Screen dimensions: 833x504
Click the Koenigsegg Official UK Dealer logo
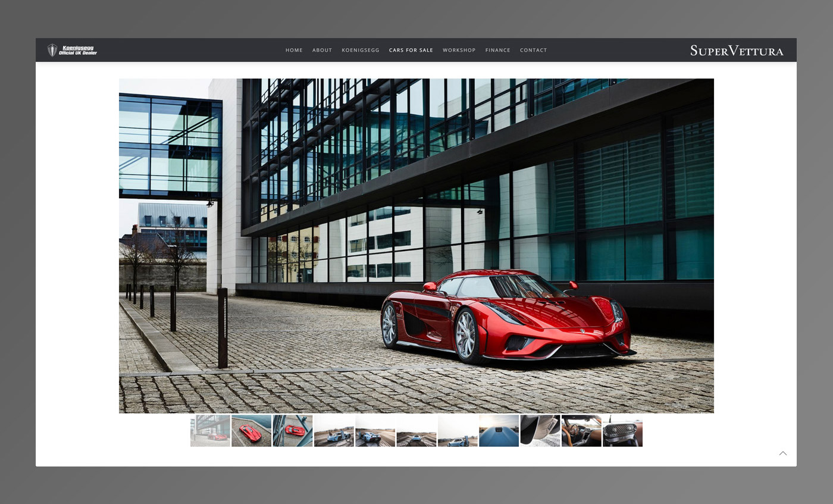point(72,50)
